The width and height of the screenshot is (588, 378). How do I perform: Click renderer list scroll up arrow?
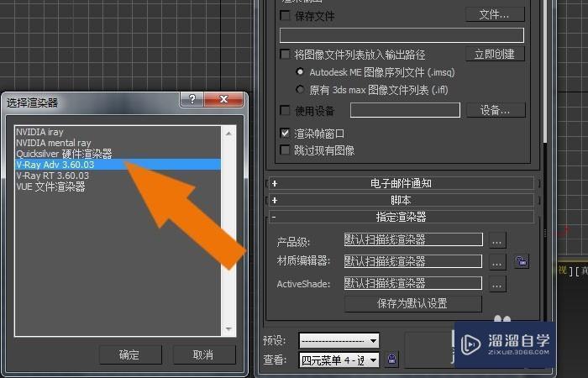[x=228, y=133]
